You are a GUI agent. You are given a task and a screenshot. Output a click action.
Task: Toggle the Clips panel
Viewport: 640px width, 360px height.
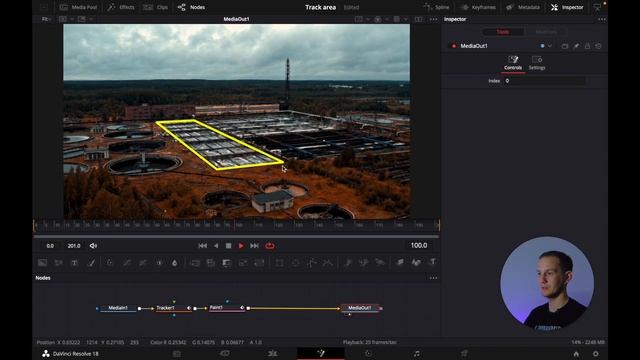pyautogui.click(x=156, y=7)
